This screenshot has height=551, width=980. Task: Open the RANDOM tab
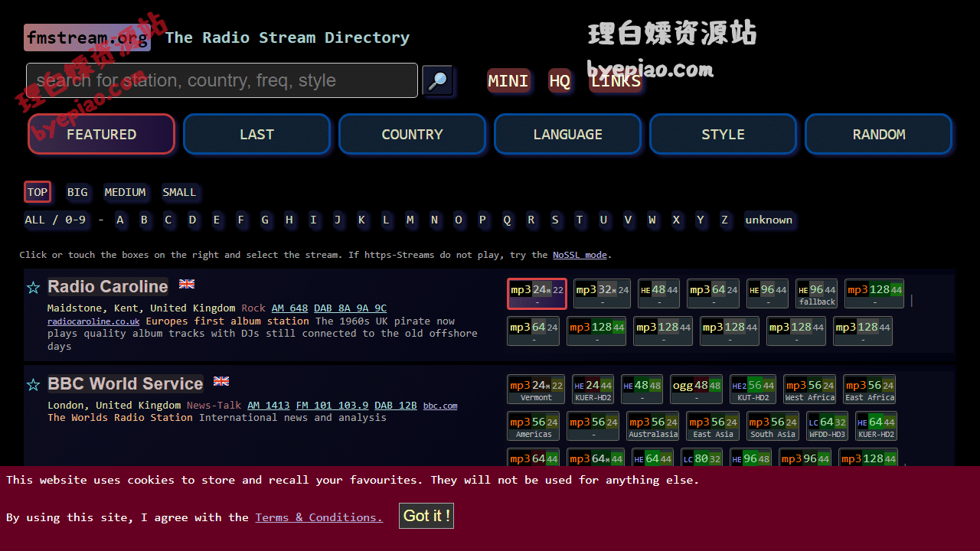click(879, 134)
